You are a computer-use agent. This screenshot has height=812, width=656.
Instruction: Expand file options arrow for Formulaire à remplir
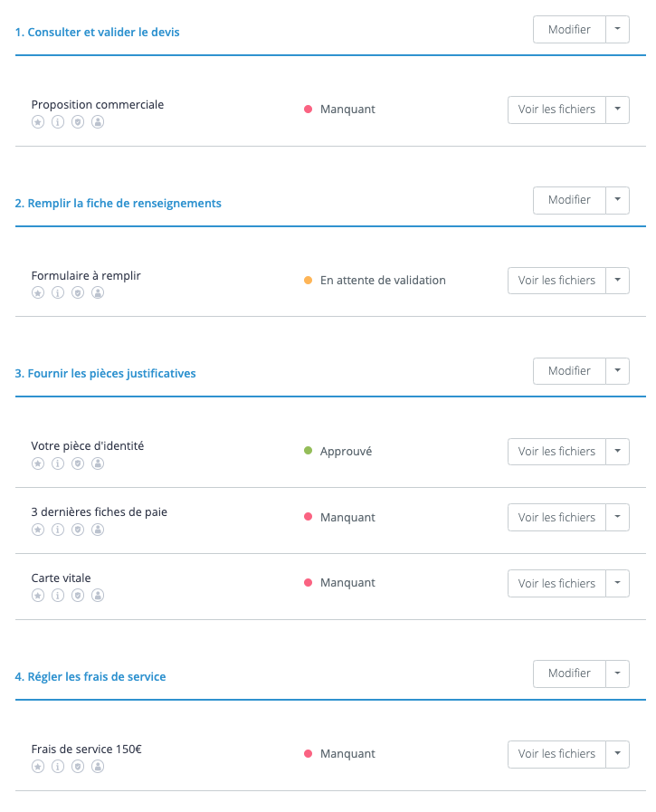click(617, 280)
